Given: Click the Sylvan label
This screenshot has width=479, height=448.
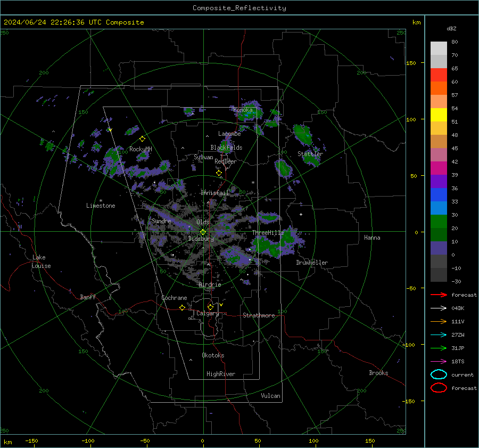Looking at the screenshot, I should [x=203, y=157].
